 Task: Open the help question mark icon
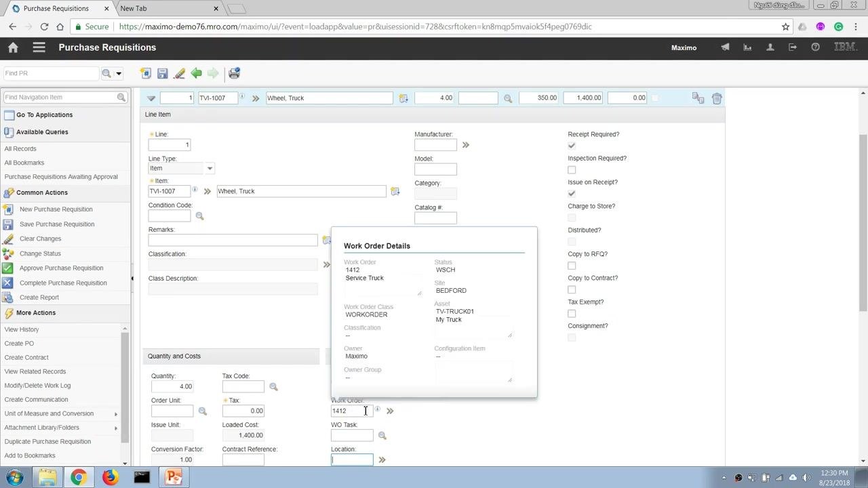815,47
